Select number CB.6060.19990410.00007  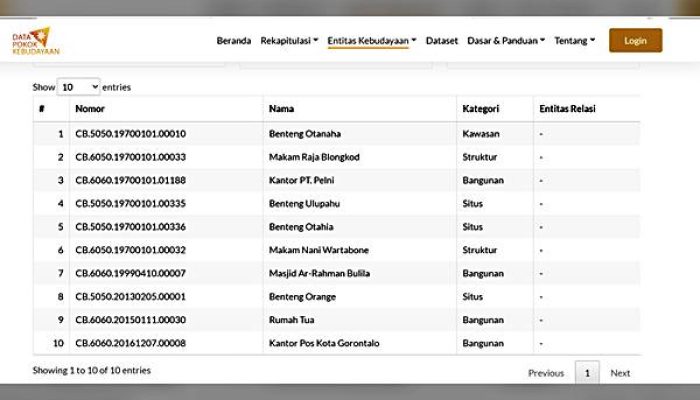(130, 273)
